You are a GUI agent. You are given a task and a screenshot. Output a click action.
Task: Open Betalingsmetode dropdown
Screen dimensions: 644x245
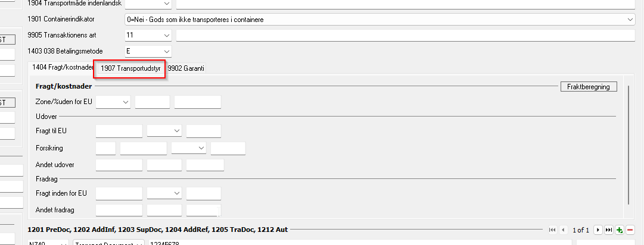click(166, 52)
